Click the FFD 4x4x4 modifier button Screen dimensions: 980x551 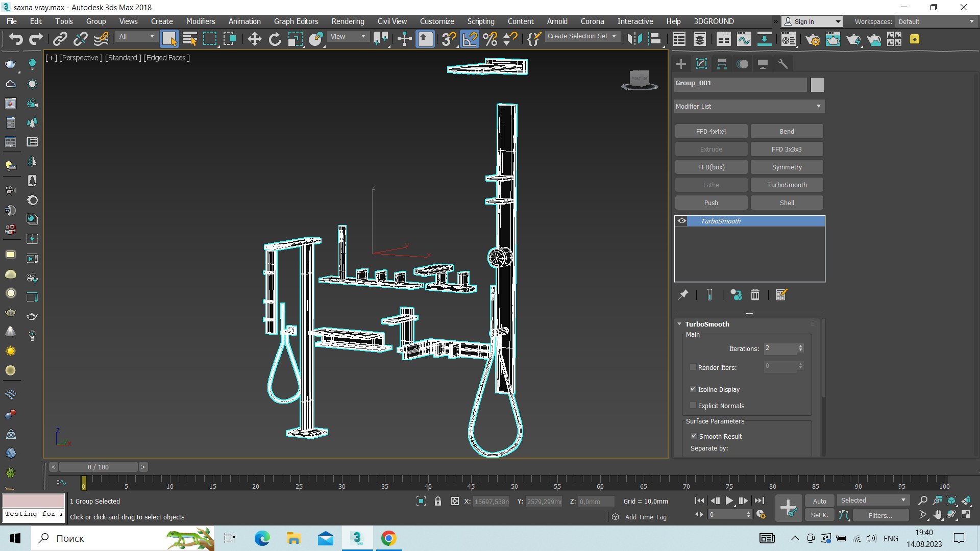pos(711,131)
